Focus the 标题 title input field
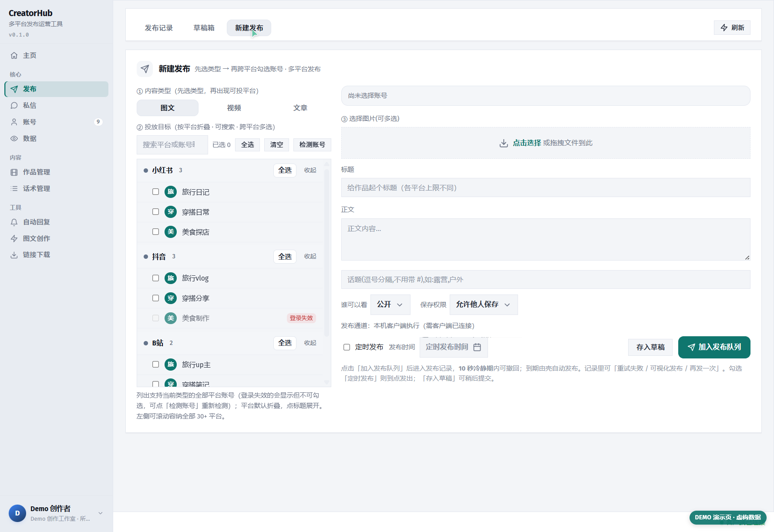This screenshot has width=774, height=532. [x=545, y=187]
